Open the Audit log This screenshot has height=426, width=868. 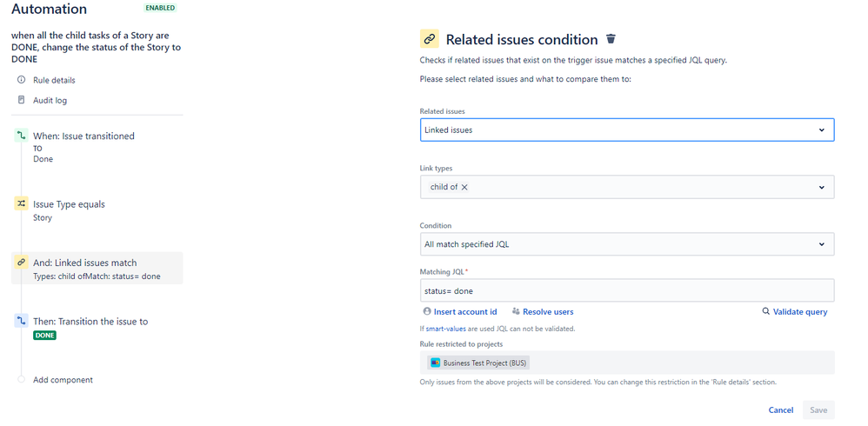(50, 100)
